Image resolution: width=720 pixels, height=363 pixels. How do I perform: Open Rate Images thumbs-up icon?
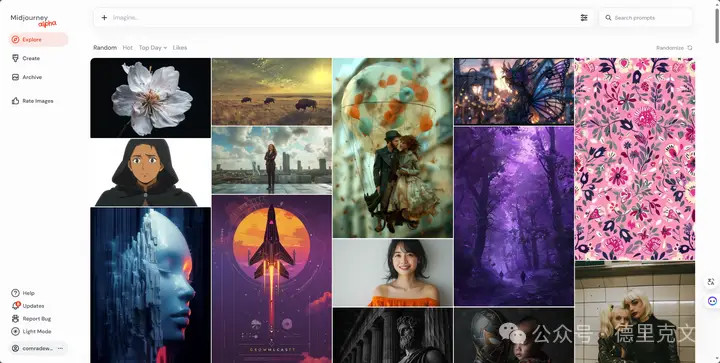15,101
